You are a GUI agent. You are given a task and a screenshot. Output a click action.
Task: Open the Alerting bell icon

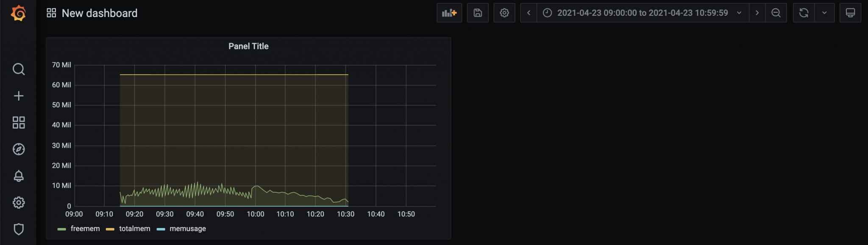pyautogui.click(x=19, y=176)
